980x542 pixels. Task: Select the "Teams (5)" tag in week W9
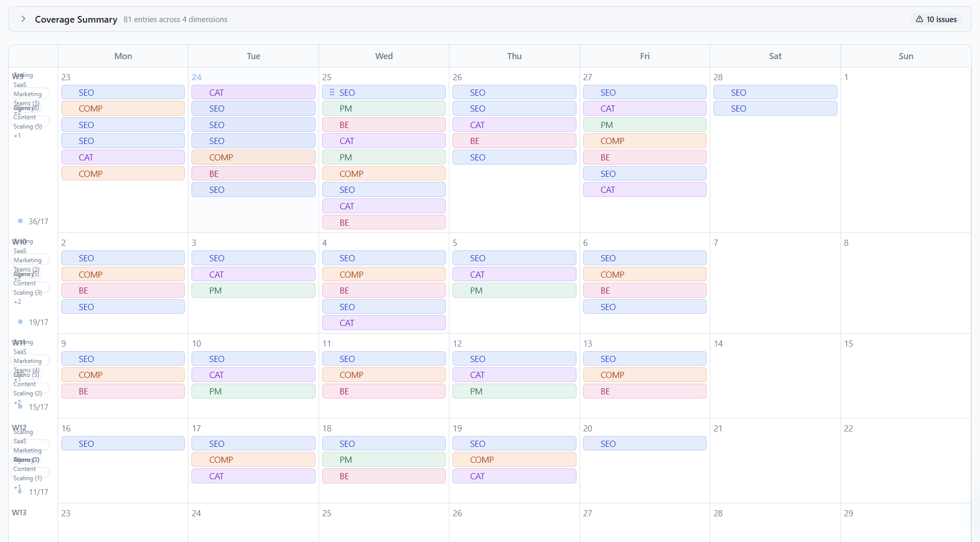pos(26,103)
